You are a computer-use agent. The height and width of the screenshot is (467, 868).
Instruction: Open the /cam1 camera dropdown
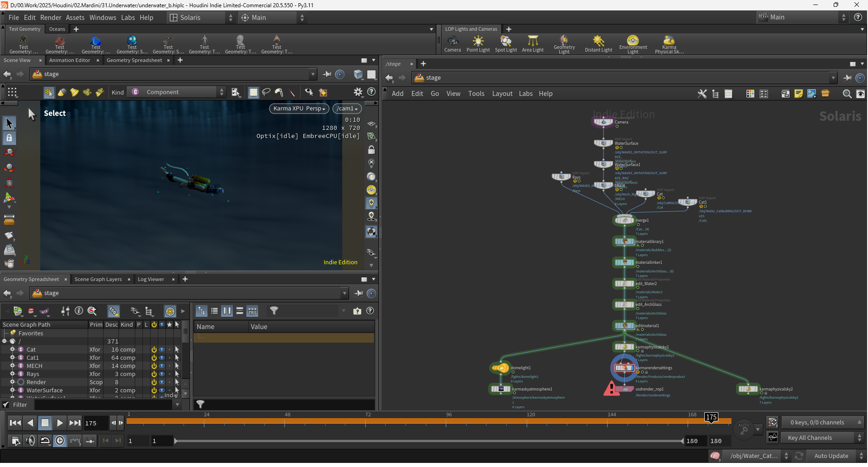tap(347, 109)
